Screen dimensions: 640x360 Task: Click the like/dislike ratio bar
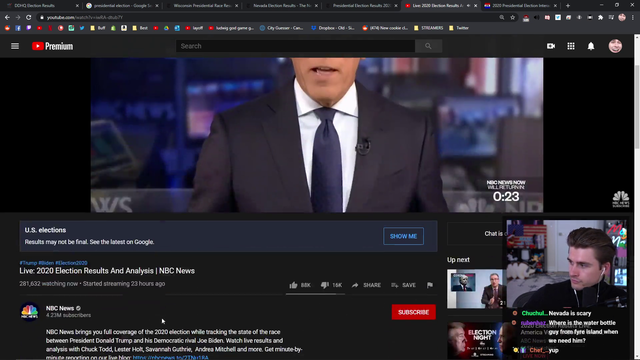(315, 294)
